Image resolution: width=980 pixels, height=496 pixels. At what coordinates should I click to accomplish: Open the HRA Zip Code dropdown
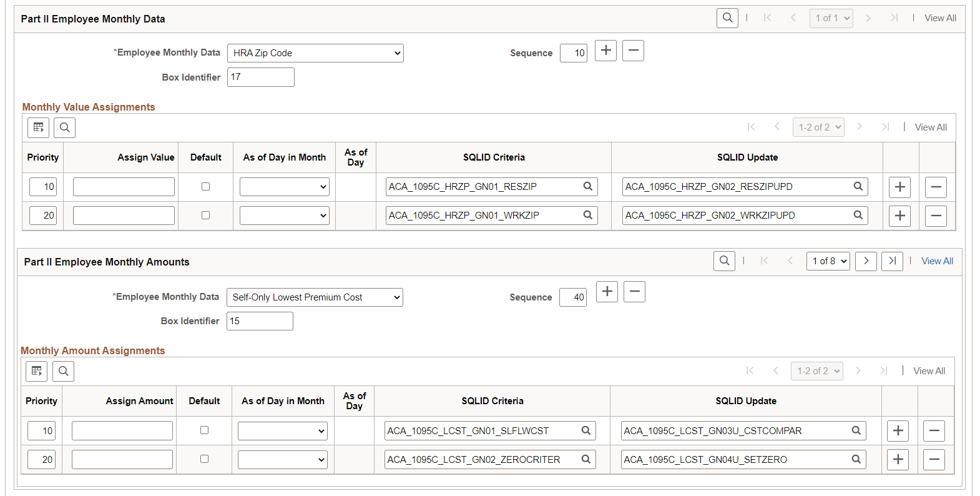315,53
